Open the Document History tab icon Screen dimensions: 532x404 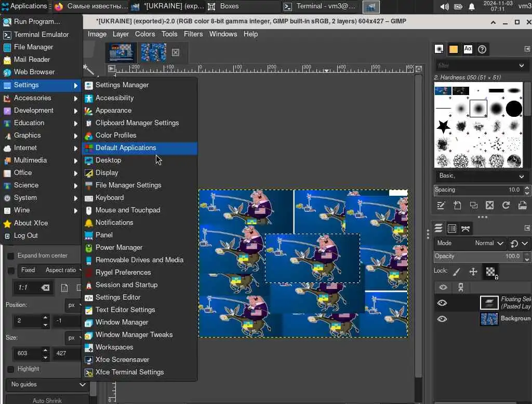482,49
